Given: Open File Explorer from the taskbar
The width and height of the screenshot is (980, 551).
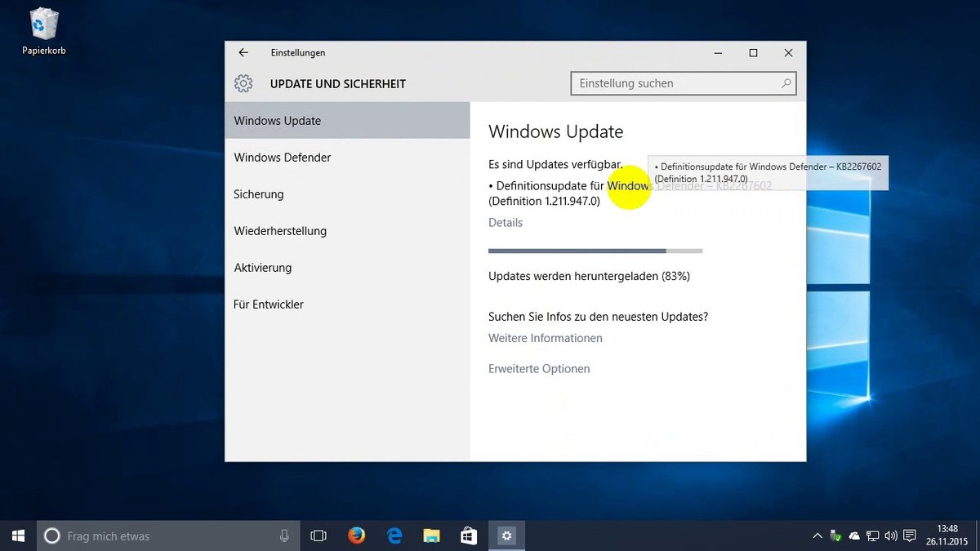Looking at the screenshot, I should (431, 535).
